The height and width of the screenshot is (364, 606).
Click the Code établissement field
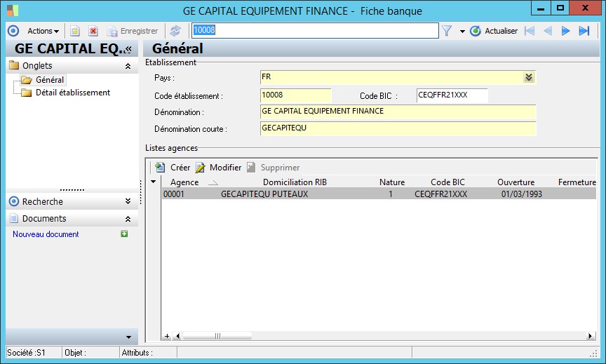coord(296,95)
